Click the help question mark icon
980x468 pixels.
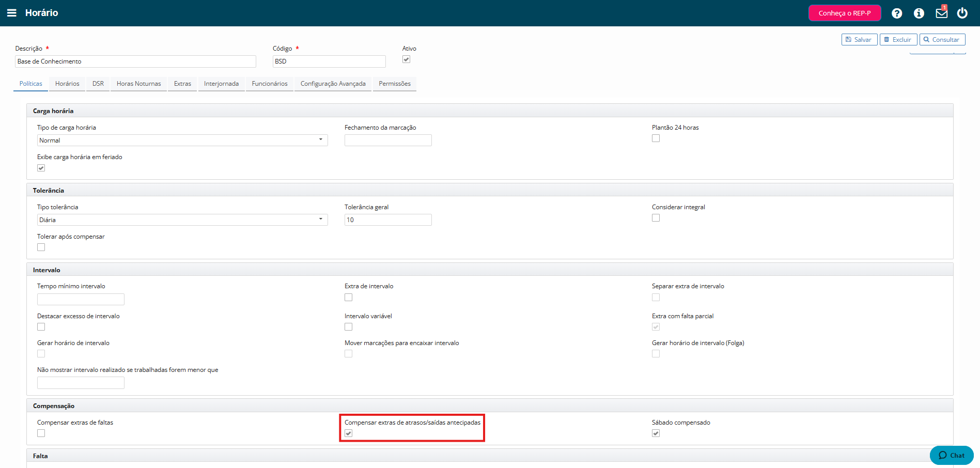click(897, 13)
